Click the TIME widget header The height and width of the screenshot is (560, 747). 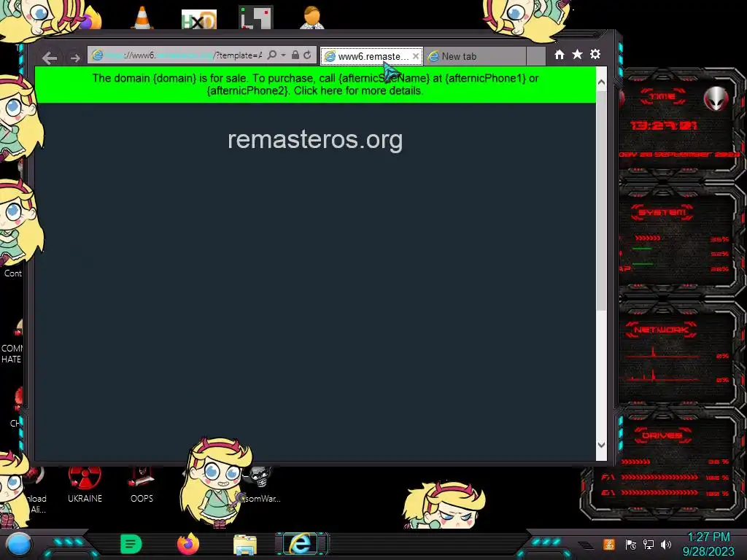662,97
